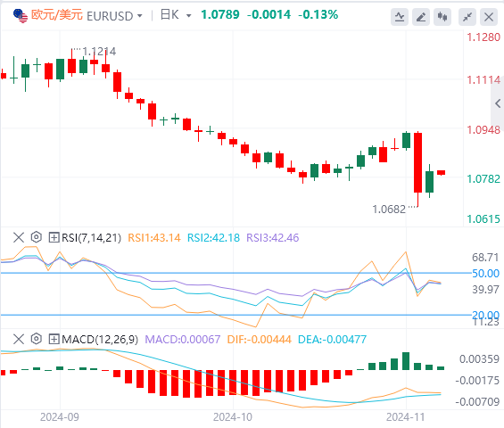Select the 2024-10 date marker

coord(233,417)
